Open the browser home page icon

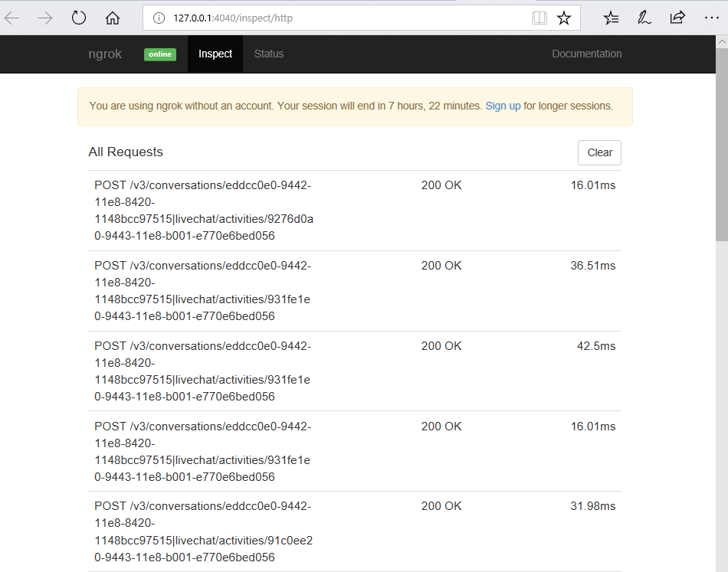pos(113,18)
